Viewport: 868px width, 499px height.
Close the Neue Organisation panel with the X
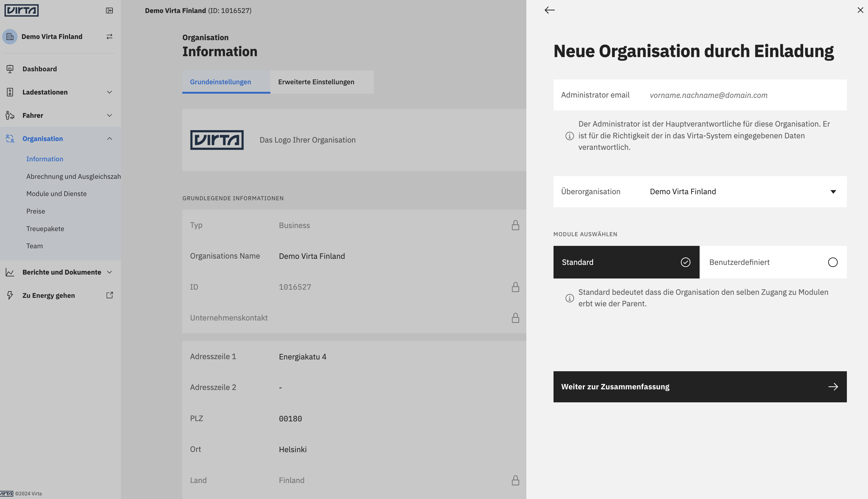(860, 10)
